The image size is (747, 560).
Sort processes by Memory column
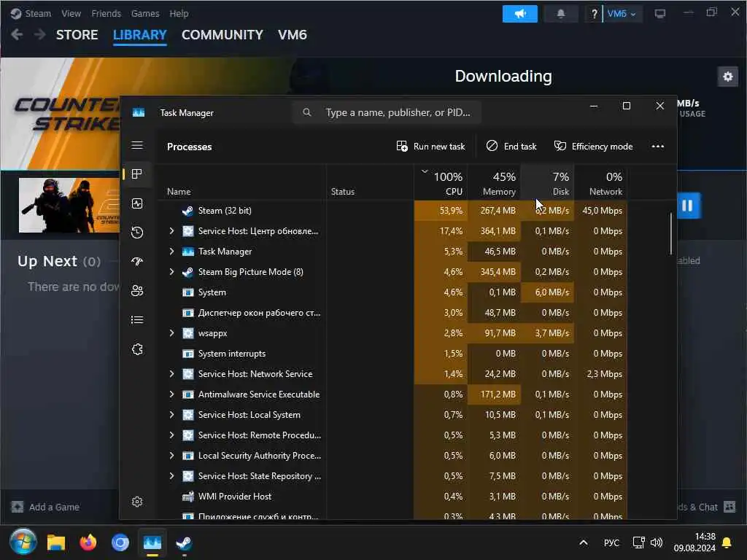click(x=494, y=183)
